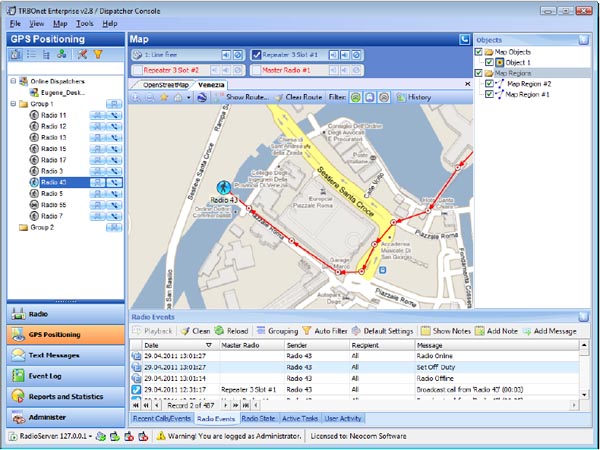Click Radio 43 marker on the map
Viewport: 600px width, 450px height.
point(223,188)
